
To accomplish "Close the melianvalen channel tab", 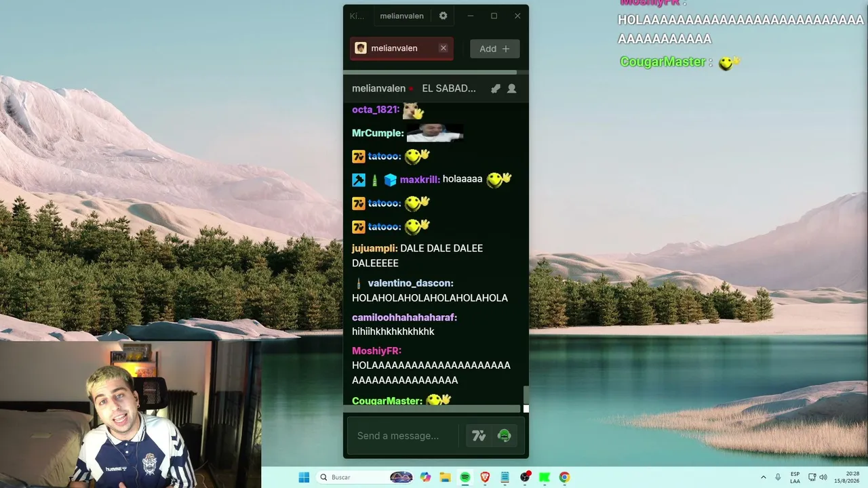I will (x=443, y=48).
